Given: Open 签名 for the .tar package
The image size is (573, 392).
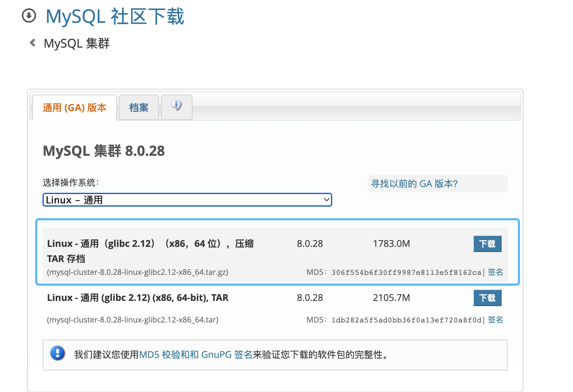Looking at the screenshot, I should (495, 320).
